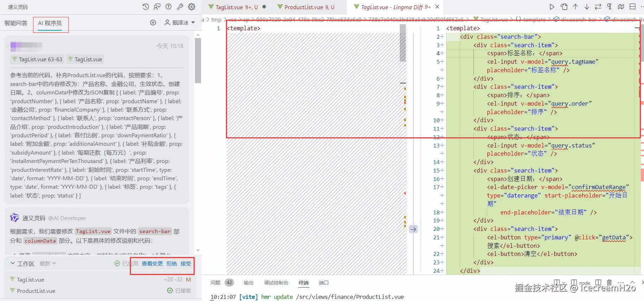Click the open file icon in editor toolbar

(x=564, y=7)
